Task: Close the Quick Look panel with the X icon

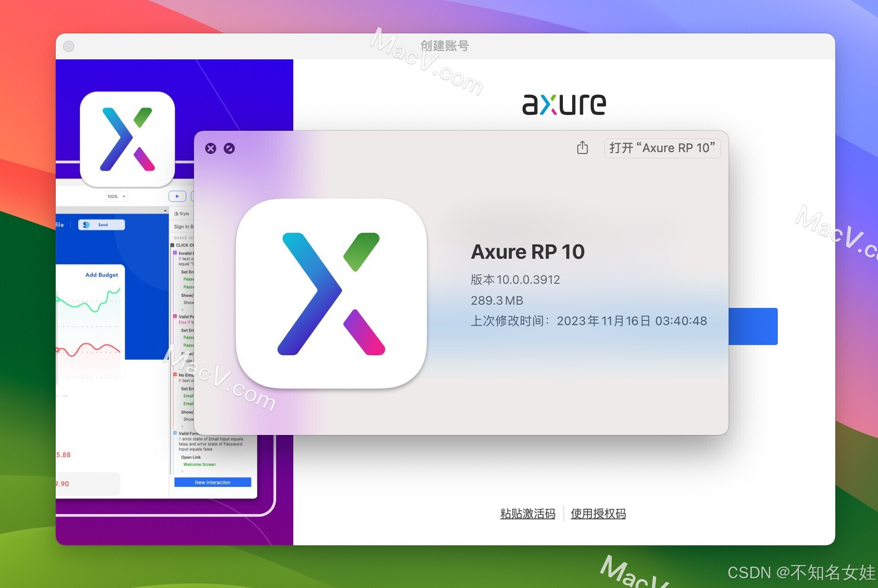Action: tap(211, 148)
